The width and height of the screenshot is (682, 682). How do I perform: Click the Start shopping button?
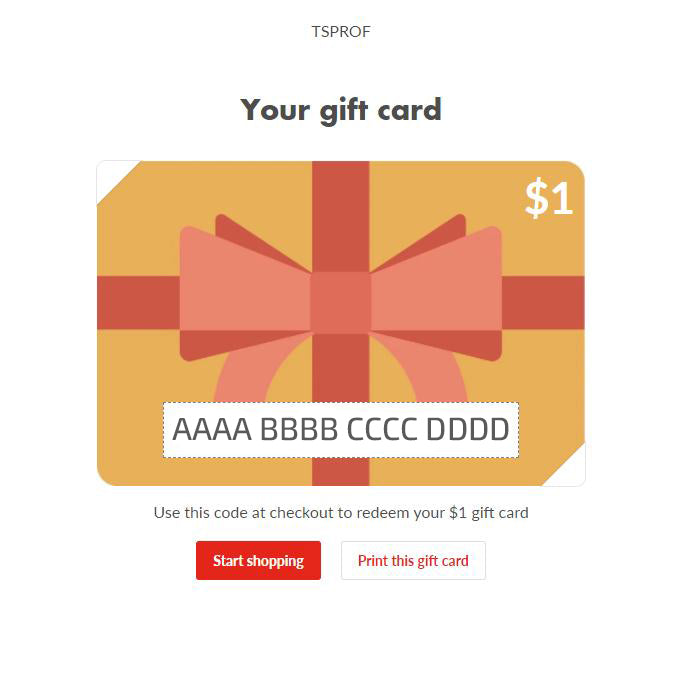pos(258,560)
